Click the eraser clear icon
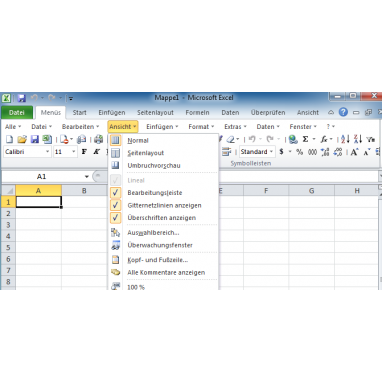Image resolution: width=382 pixels, height=382 pixels. click(231, 139)
